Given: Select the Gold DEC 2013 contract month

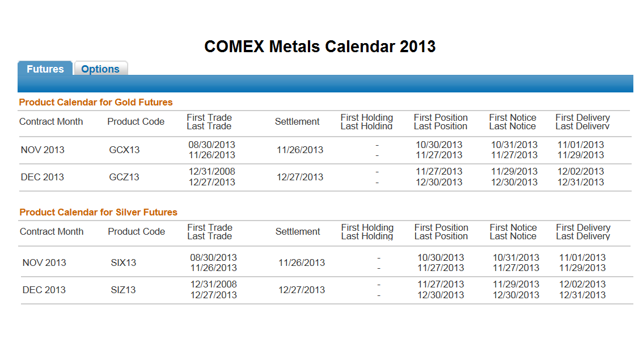Looking at the screenshot, I should click(43, 177).
